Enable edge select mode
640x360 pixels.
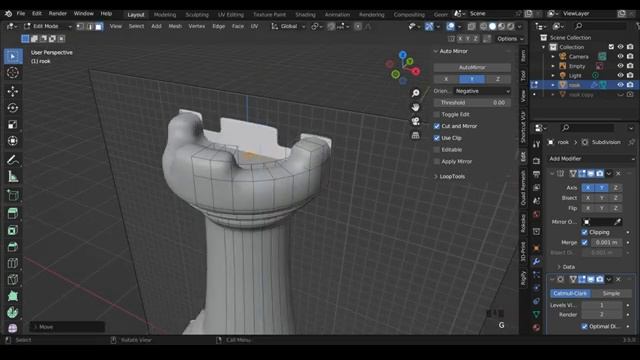[90, 27]
